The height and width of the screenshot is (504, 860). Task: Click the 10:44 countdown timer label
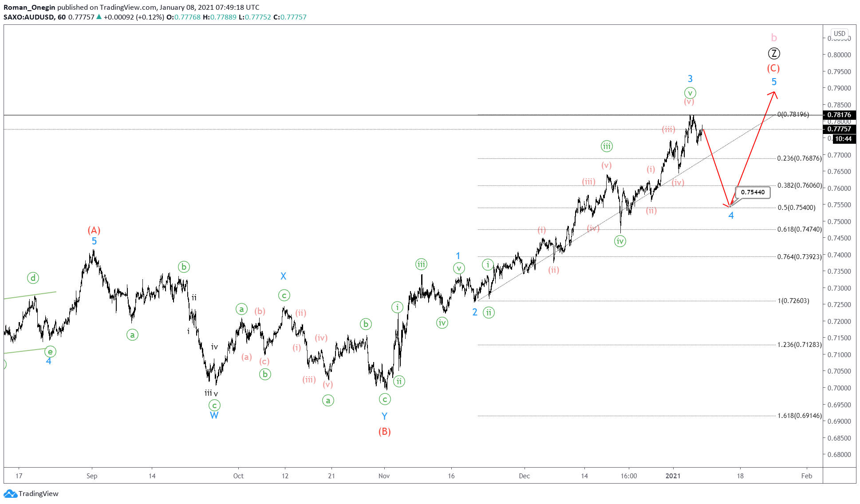(843, 139)
